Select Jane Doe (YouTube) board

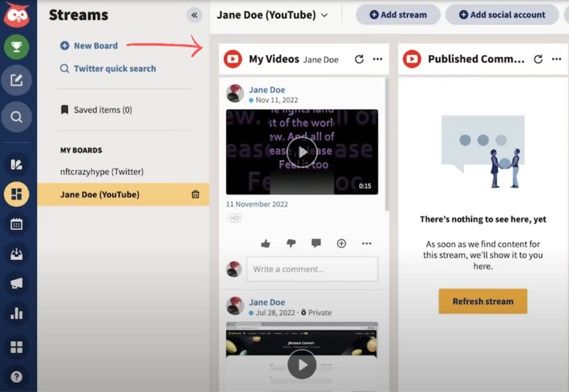123,194
